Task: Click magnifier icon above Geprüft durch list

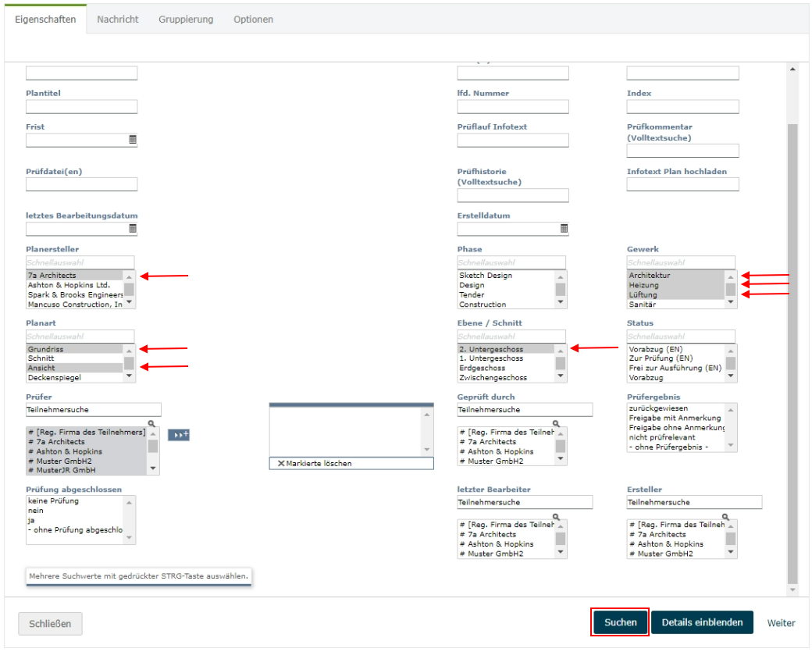Action: click(x=556, y=423)
